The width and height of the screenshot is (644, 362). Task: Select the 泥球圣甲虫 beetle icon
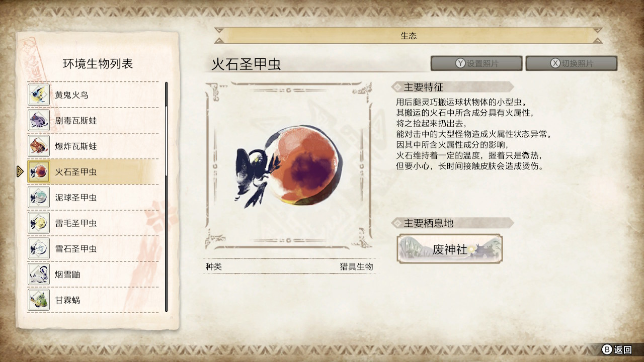(39, 197)
